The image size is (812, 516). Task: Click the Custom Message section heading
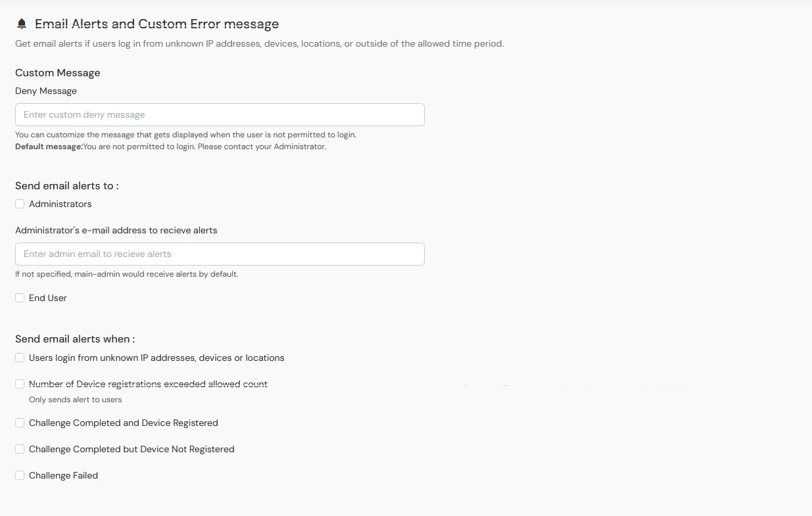point(57,72)
